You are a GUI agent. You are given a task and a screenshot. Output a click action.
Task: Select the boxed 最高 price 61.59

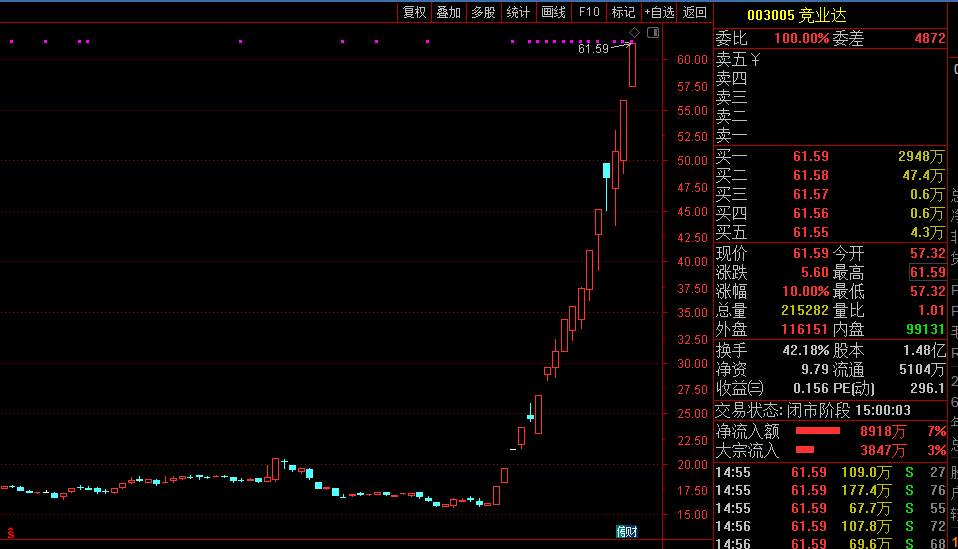tap(927, 272)
